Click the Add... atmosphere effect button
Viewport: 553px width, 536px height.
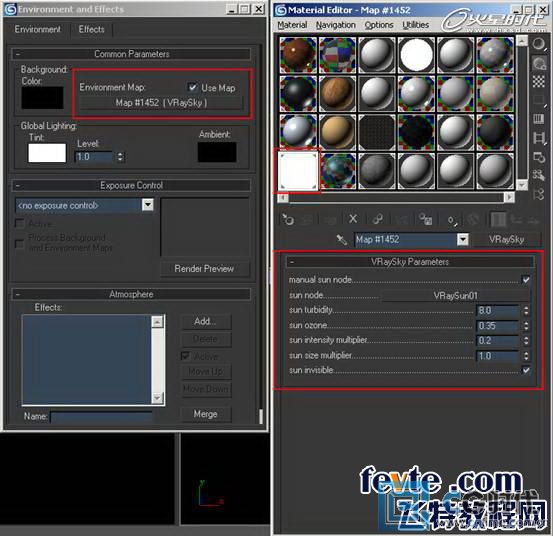(206, 321)
